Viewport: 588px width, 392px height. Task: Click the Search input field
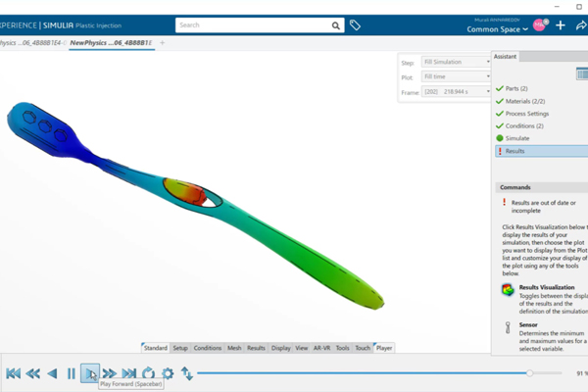253,25
